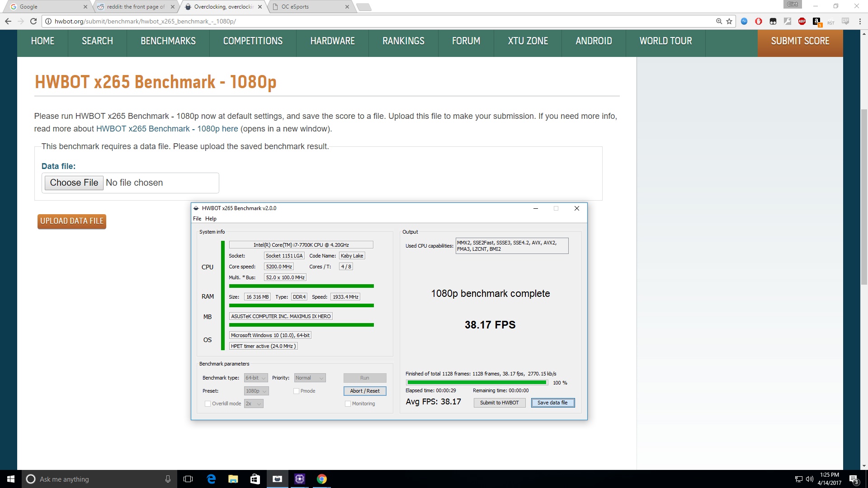Click the taskbar clock and date
Image resolution: width=868 pixels, height=488 pixels.
pos(829,479)
